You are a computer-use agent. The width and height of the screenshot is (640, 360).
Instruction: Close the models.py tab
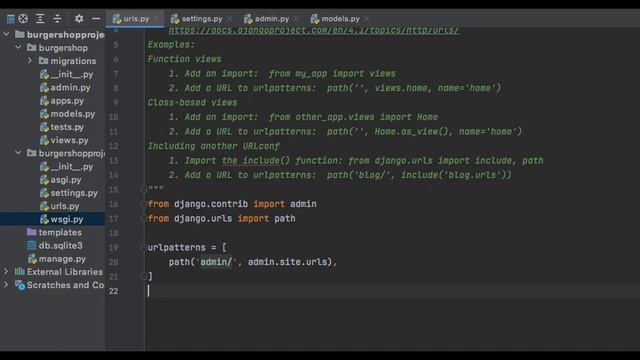(367, 19)
